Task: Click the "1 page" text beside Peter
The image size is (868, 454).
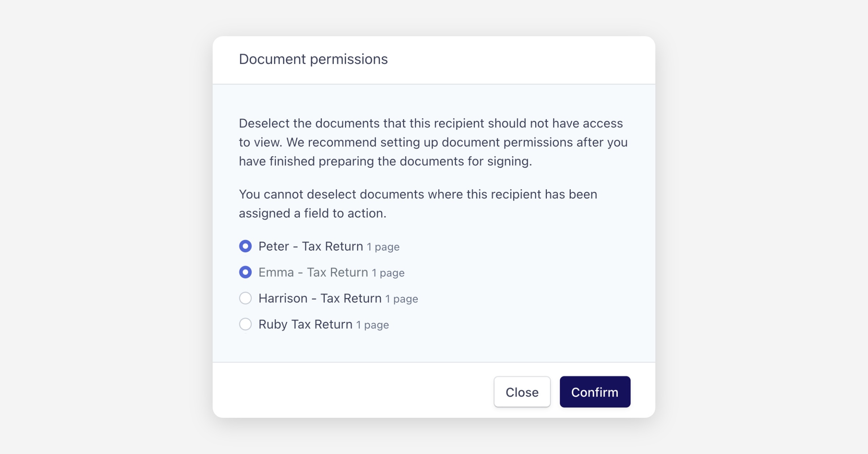Action: click(383, 247)
